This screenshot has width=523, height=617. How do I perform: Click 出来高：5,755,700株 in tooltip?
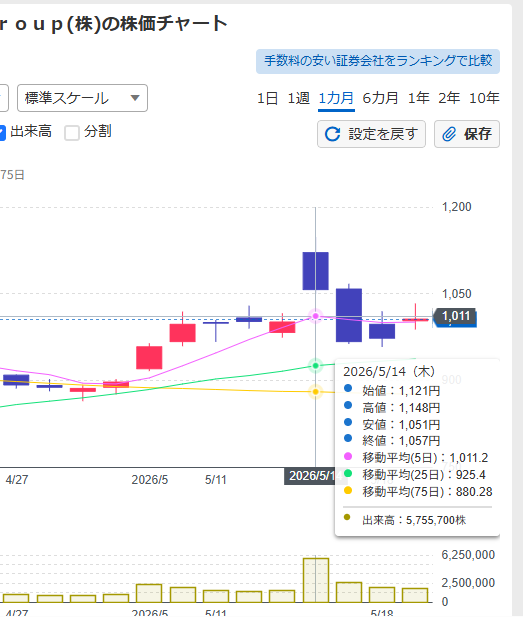point(414,520)
